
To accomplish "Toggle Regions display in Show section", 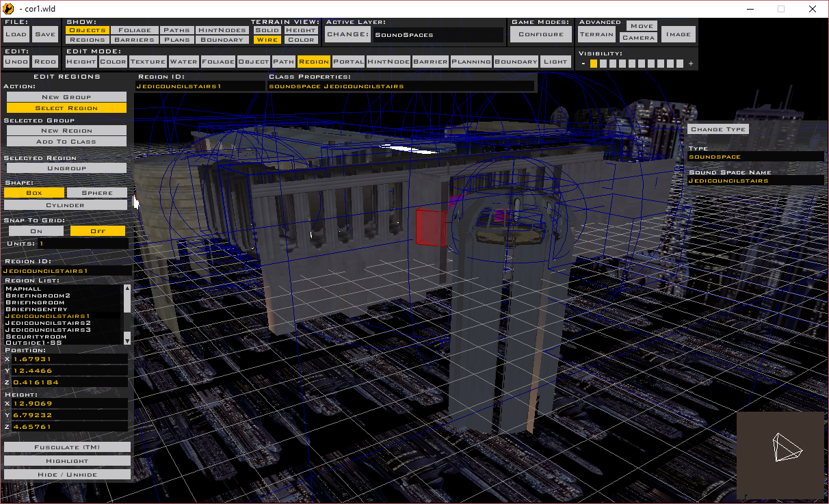I will click(x=88, y=40).
